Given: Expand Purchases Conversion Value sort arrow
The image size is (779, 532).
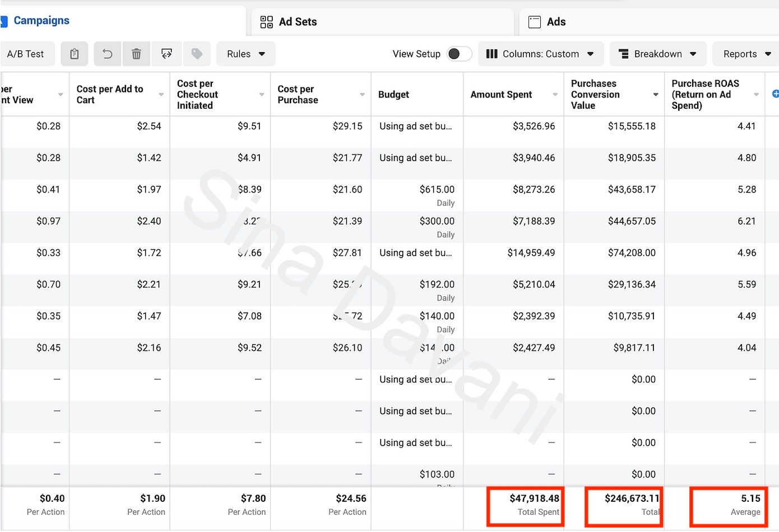Looking at the screenshot, I should pyautogui.click(x=656, y=95).
